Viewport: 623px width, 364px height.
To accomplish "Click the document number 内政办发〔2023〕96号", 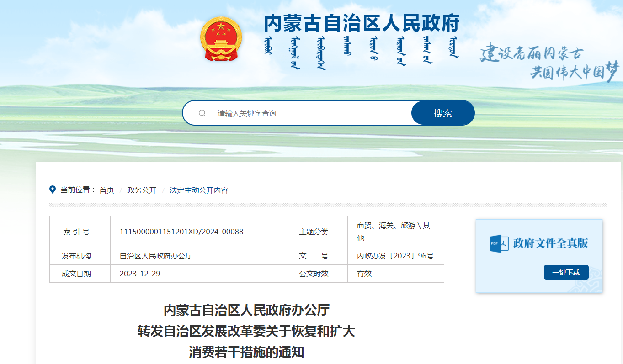I will tap(395, 256).
